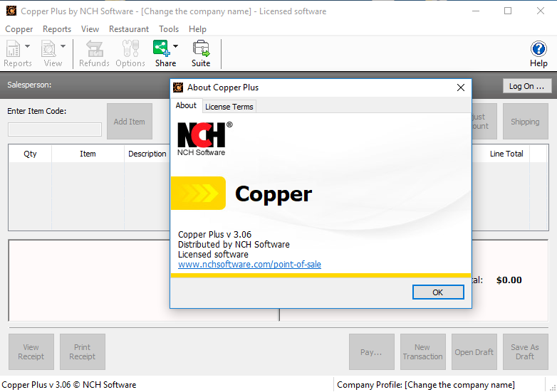
Task: Click the Salesperson label
Action: click(29, 85)
